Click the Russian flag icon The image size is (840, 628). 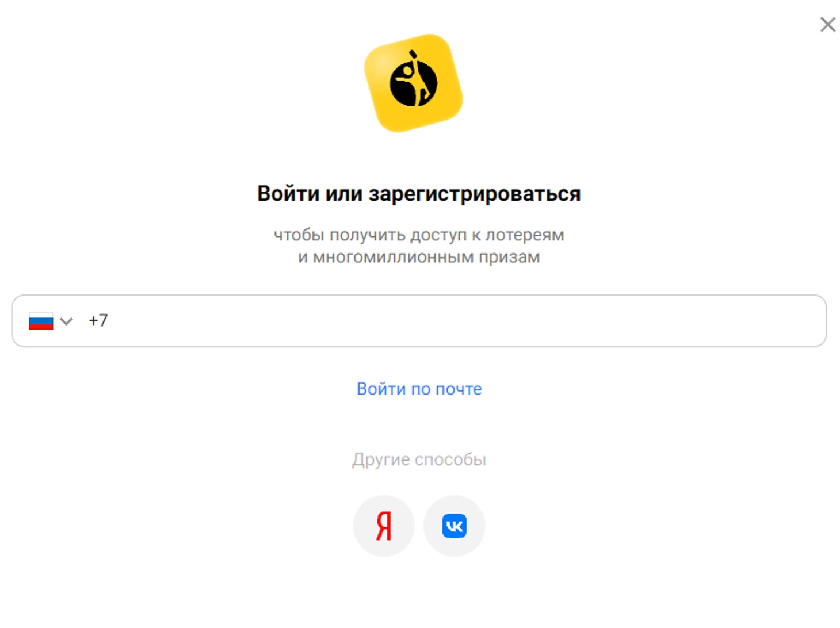(x=41, y=321)
